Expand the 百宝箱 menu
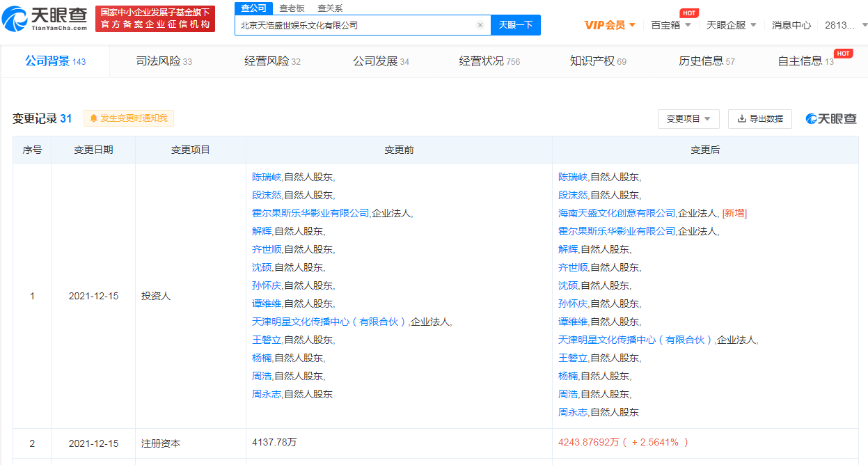This screenshot has height=465, width=868. click(x=671, y=25)
